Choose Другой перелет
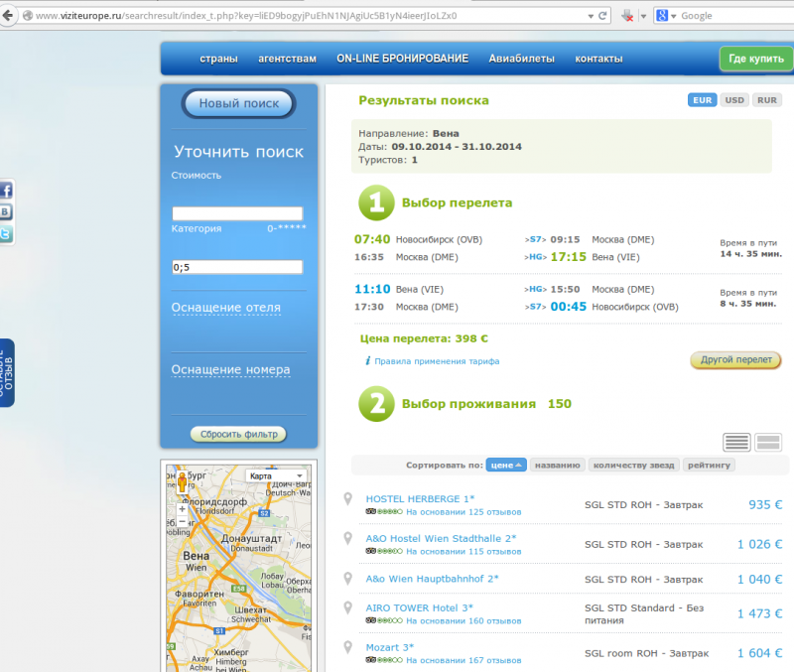794x672 pixels. (x=735, y=360)
